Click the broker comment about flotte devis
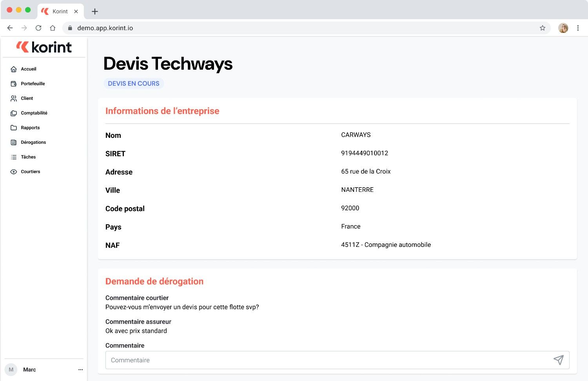Screen dimensions: 588x381 pos(182,307)
